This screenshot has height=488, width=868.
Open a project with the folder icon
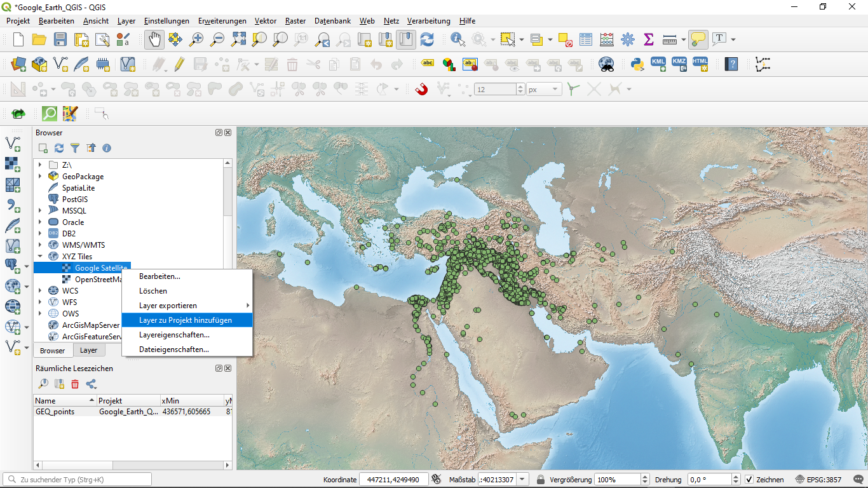coord(39,39)
